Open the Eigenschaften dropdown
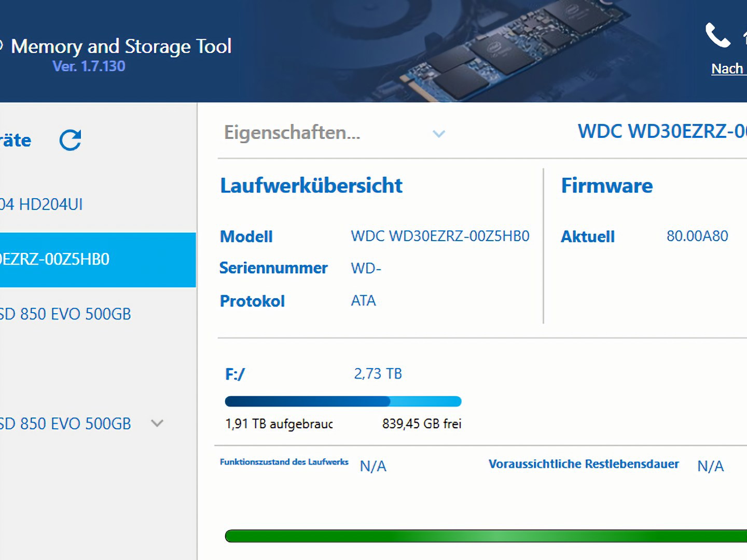The height and width of the screenshot is (560, 747). point(438,134)
